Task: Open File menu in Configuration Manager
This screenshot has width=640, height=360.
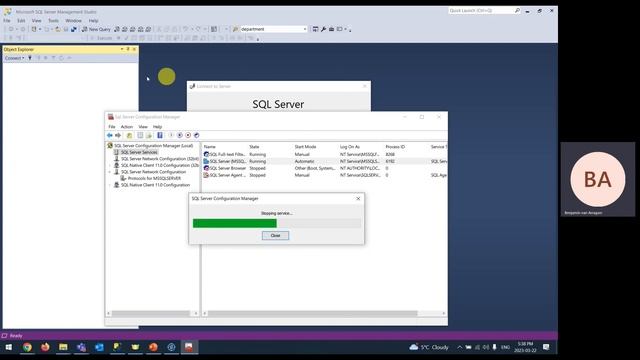Action: [112, 127]
